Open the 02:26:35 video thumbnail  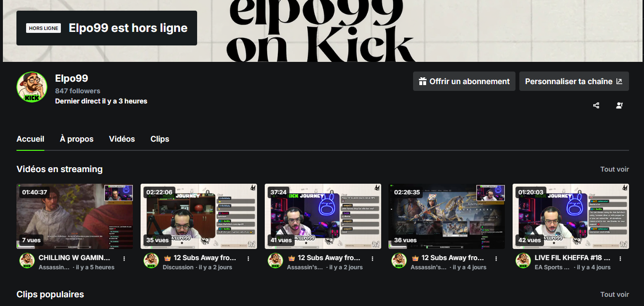coord(447,216)
